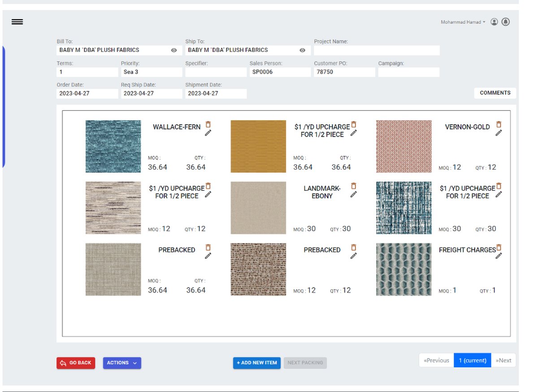Open the brown PREBACKED fabric thumbnail
The height and width of the screenshot is (392, 538).
point(258,269)
